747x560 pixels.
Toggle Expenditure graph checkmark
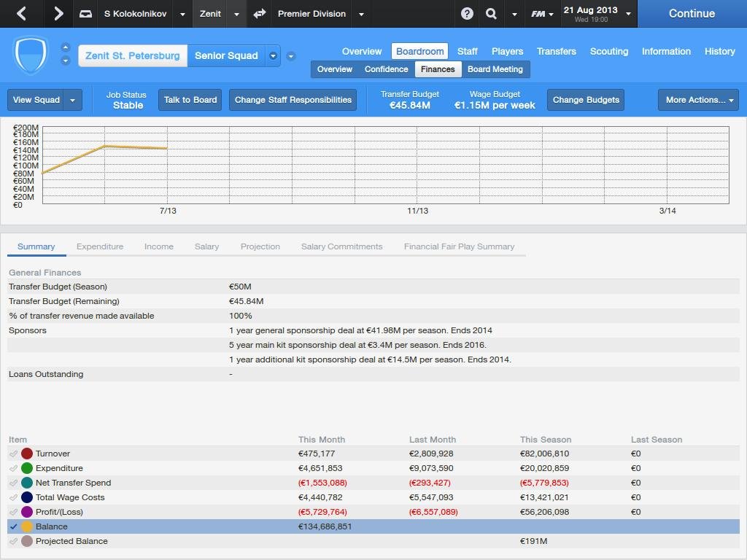[x=13, y=469]
